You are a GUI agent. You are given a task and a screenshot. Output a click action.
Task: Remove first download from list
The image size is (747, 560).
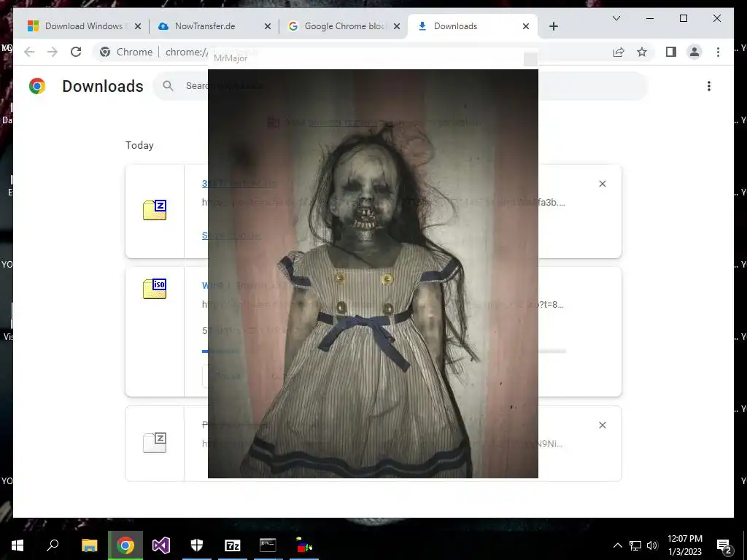pos(602,184)
